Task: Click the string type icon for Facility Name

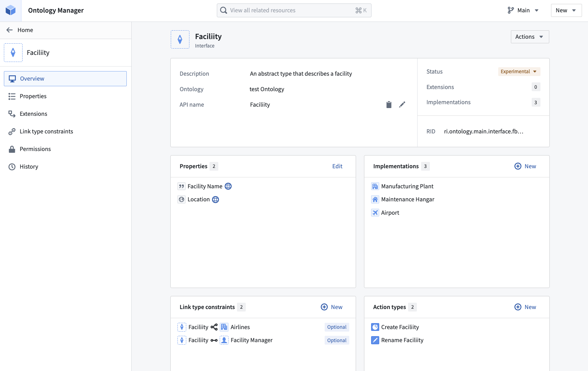Action: tap(182, 186)
